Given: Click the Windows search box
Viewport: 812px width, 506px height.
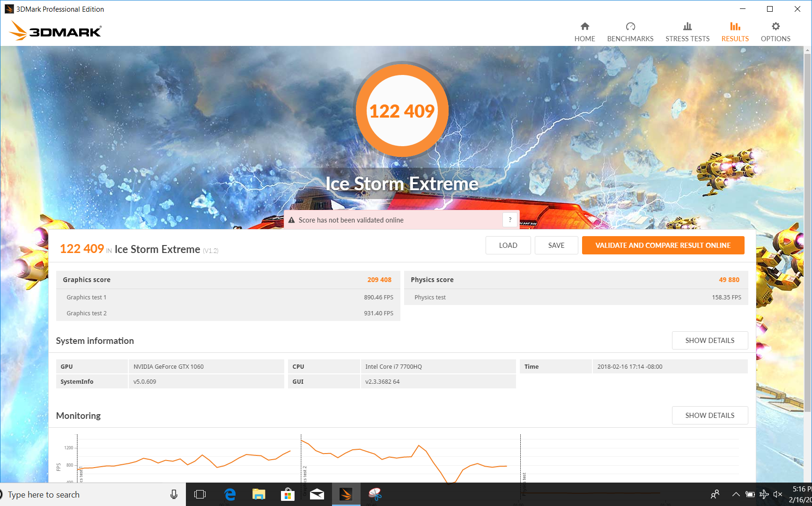Looking at the screenshot, I should [x=93, y=495].
